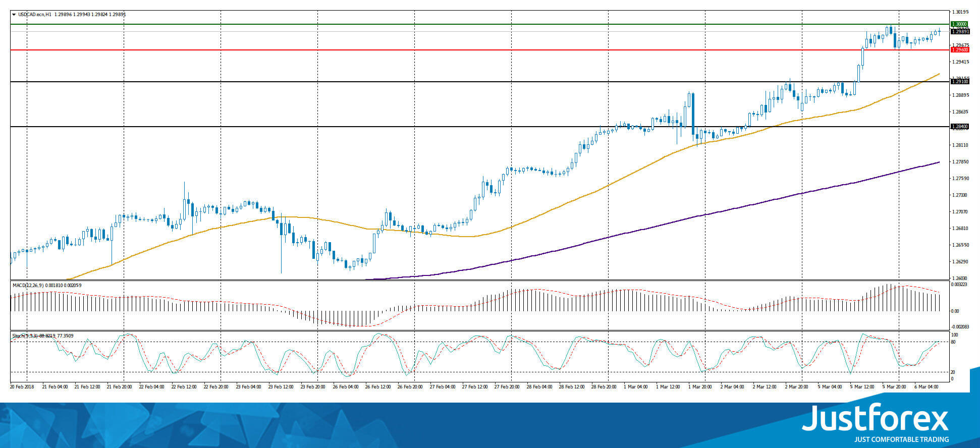980x448 pixels.
Task: Click the 1.27590 price axis value
Action: pyautogui.click(x=960, y=179)
